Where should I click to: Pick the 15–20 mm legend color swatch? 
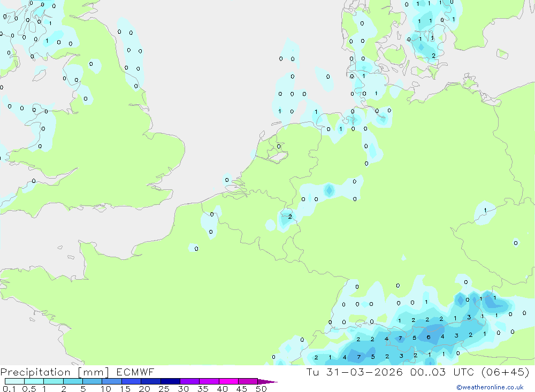point(131,381)
